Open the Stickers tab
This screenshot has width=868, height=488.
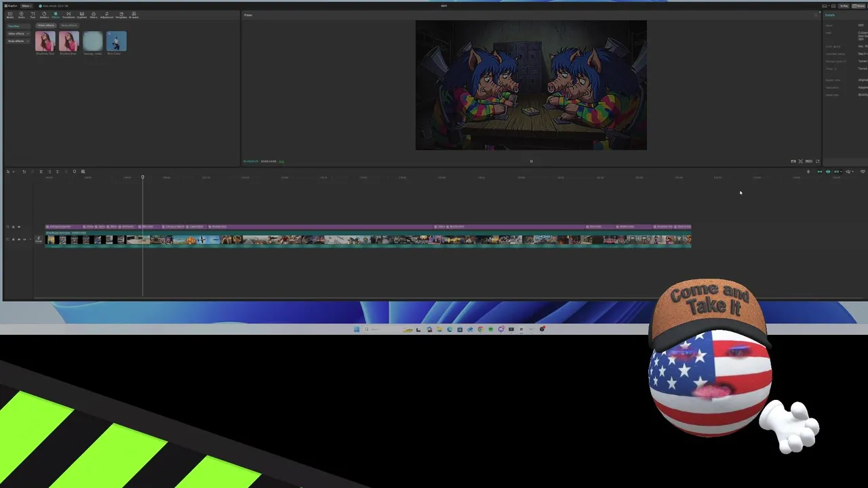(44, 15)
